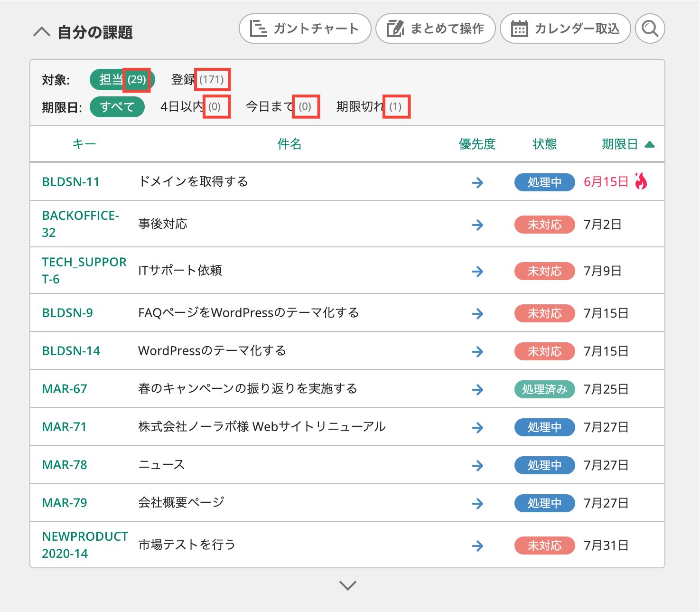Click the magnifier search icon

(650, 28)
